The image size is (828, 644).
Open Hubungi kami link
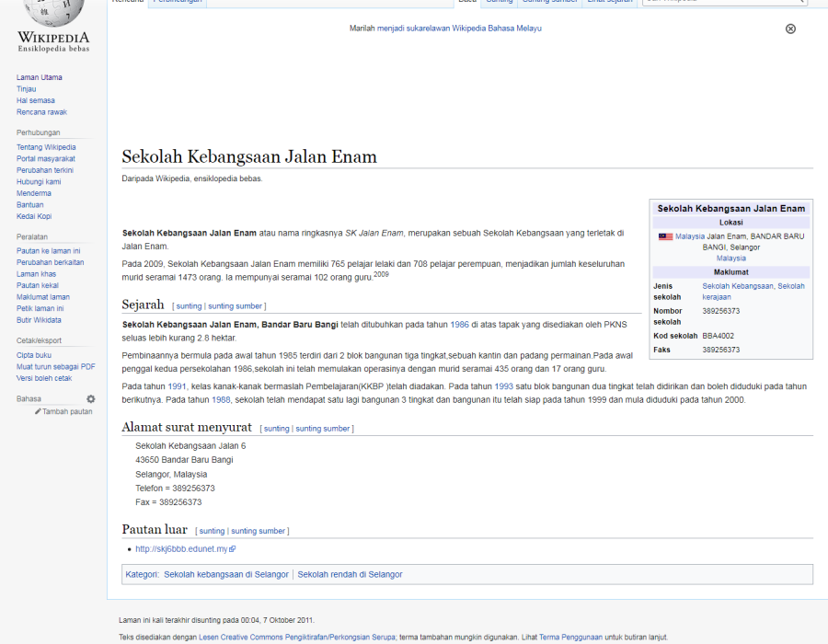[x=39, y=182]
